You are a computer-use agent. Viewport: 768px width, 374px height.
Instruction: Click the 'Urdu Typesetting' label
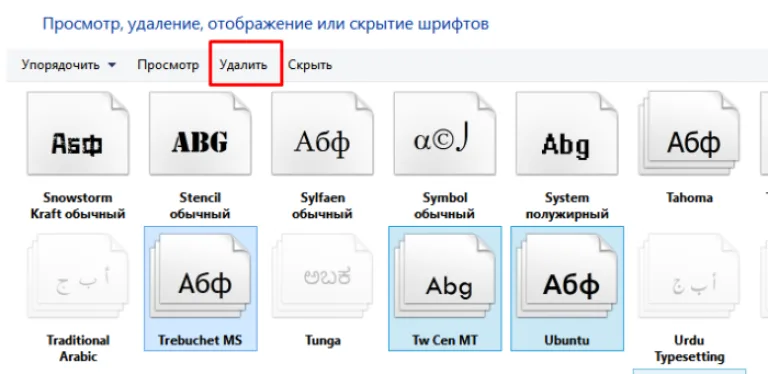[x=689, y=348]
